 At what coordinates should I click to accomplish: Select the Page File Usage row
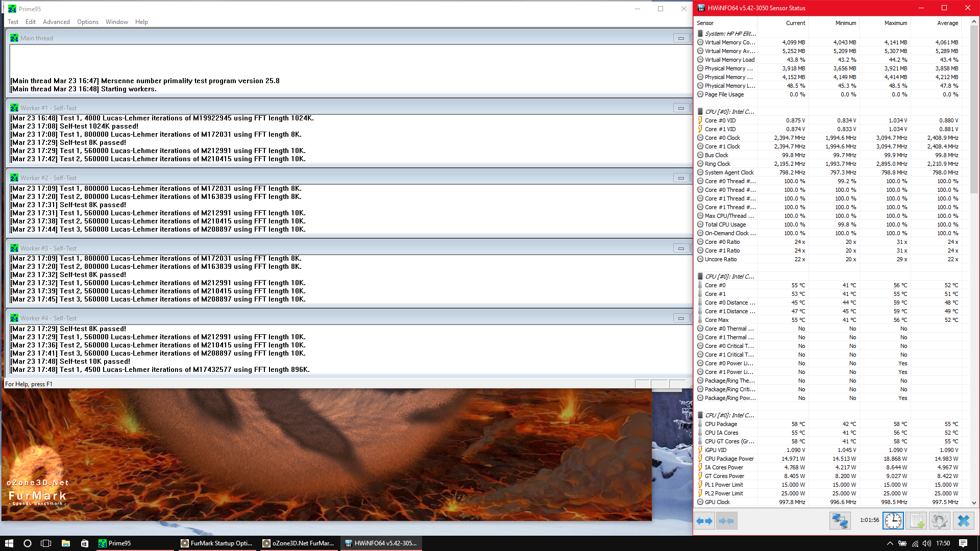828,94
